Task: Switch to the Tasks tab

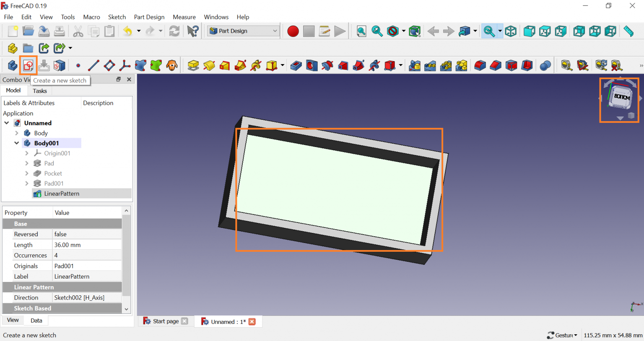Action: (40, 91)
